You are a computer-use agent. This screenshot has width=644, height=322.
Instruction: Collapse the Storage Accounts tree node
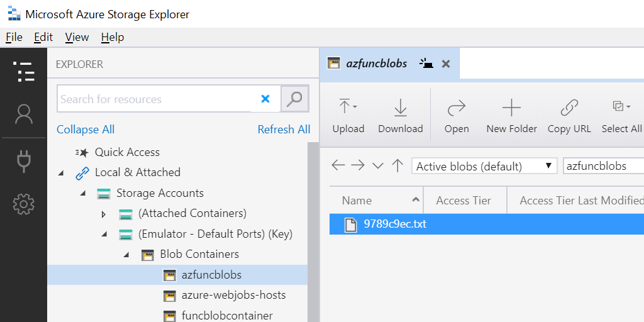click(x=83, y=193)
